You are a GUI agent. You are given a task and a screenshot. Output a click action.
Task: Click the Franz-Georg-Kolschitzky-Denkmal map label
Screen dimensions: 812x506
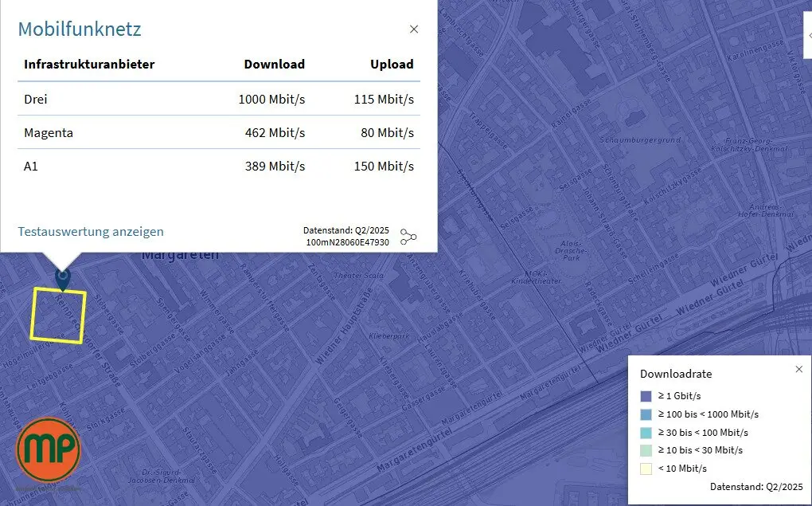click(749, 145)
